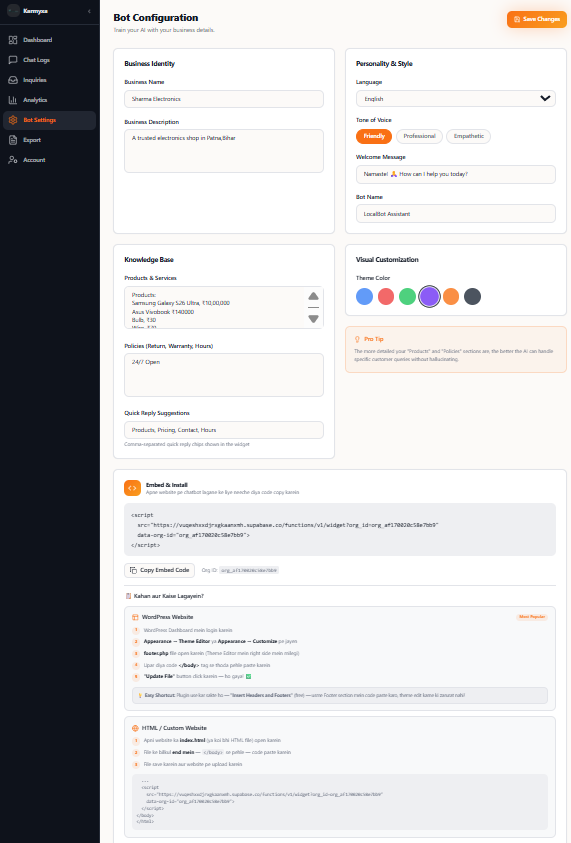Viewport: 571px width, 843px height.
Task: Click the HTML example code snippet
Action: (340, 802)
